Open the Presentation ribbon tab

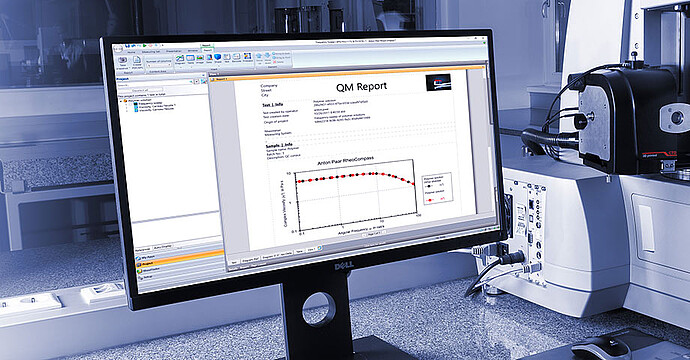point(173,51)
